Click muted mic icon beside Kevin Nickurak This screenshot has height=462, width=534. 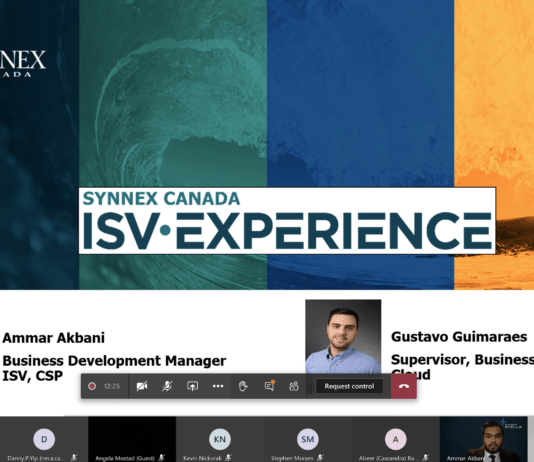pos(229,458)
